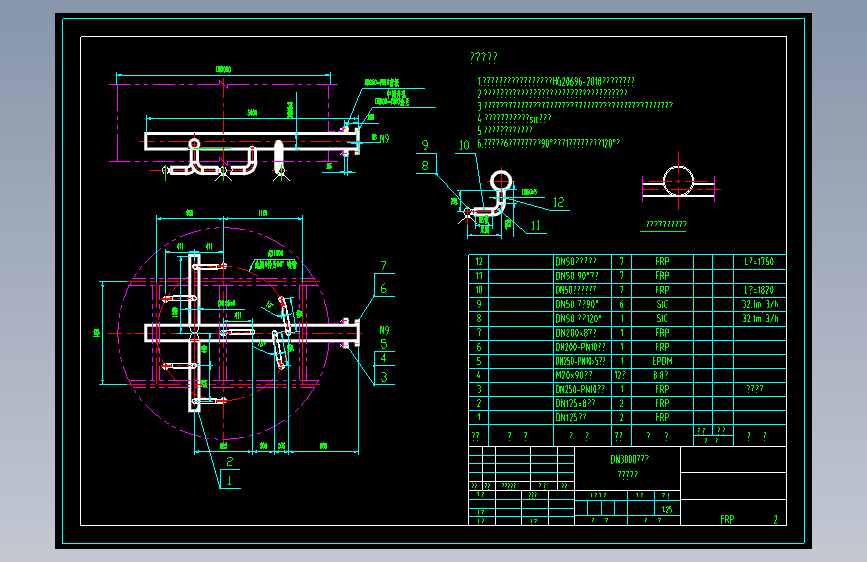Screen dimensions: 867x562
Task: Click the SIC material cell in row 8
Action: [662, 319]
